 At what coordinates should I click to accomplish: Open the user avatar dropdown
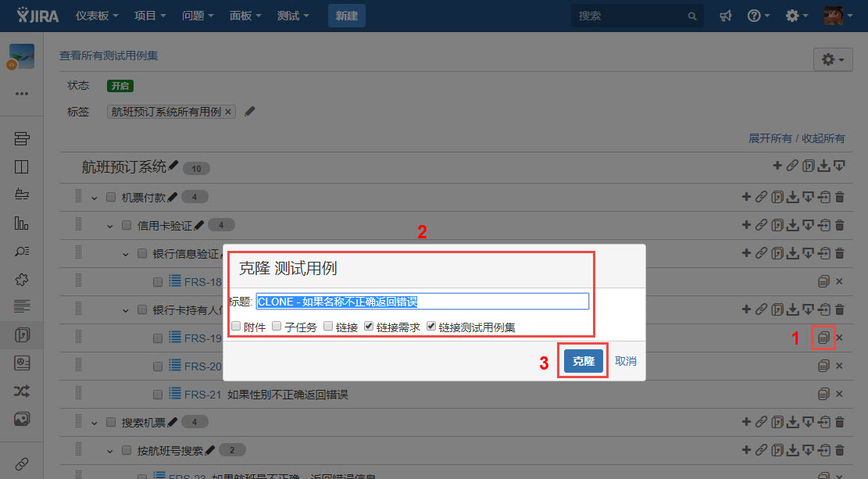(838, 16)
